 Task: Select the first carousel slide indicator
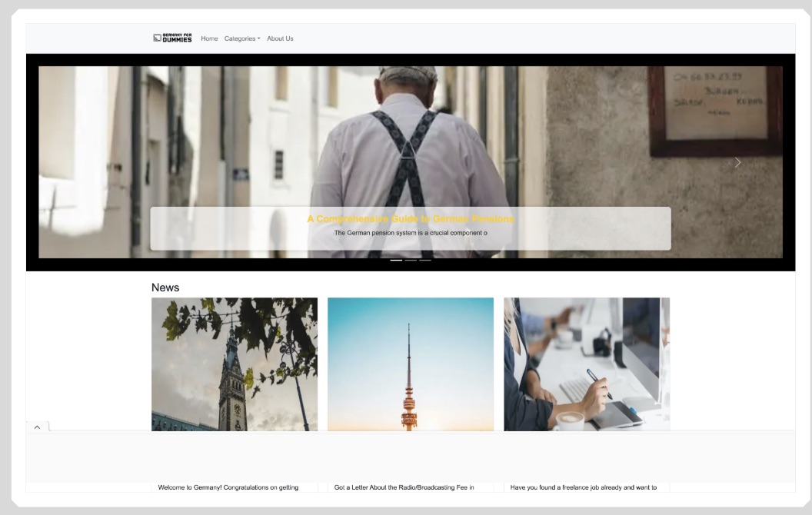396,261
